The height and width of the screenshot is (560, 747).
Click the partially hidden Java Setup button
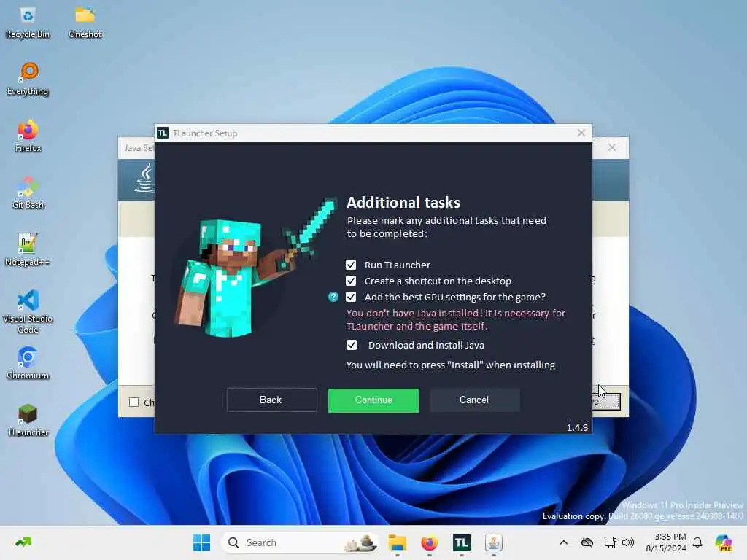coord(606,402)
